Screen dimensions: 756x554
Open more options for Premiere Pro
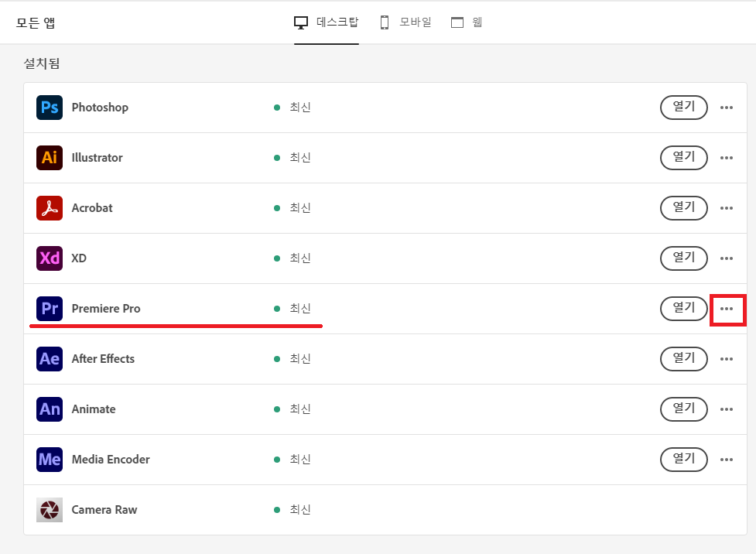727,309
